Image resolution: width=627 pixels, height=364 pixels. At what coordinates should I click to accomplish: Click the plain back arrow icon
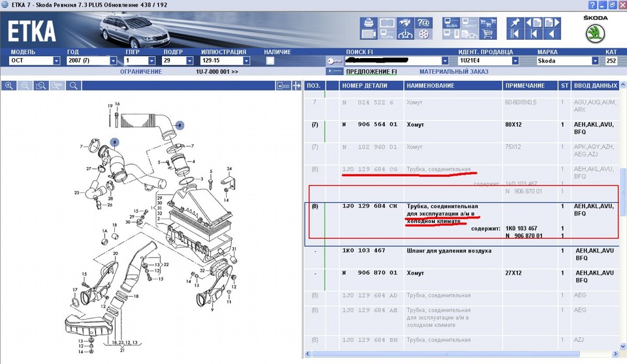(552, 35)
